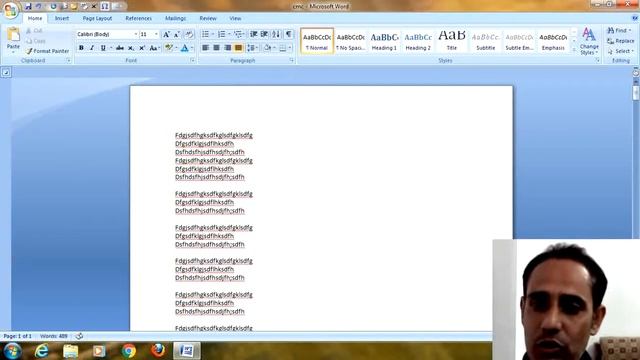This screenshot has height=360, width=640.
Task: Launch Google Chrome from the taskbar
Action: [x=129, y=351]
